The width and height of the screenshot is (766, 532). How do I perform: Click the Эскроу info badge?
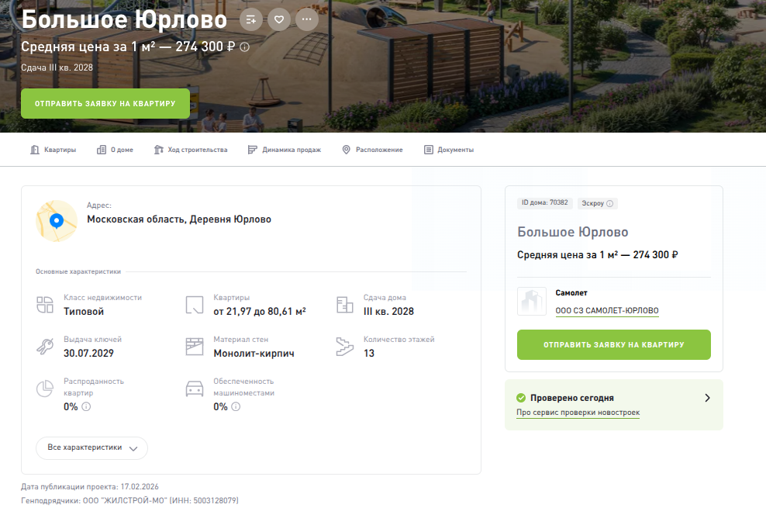pyautogui.click(x=597, y=203)
